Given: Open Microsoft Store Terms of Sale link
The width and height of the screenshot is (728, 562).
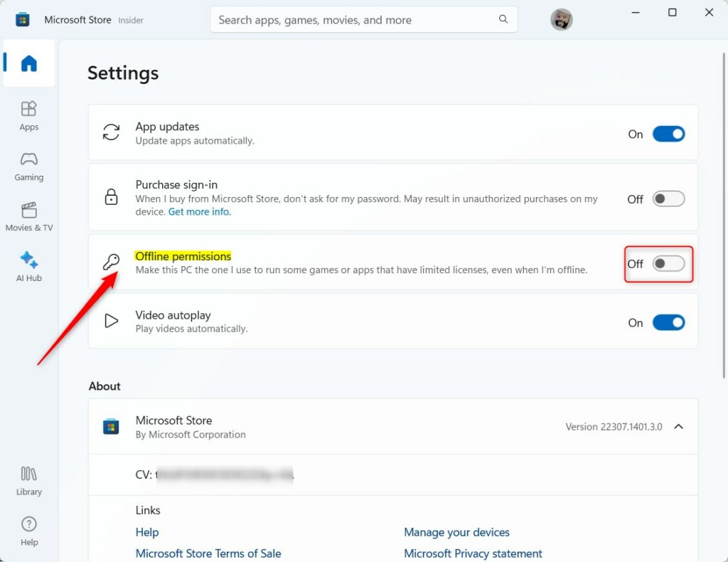Looking at the screenshot, I should (208, 553).
